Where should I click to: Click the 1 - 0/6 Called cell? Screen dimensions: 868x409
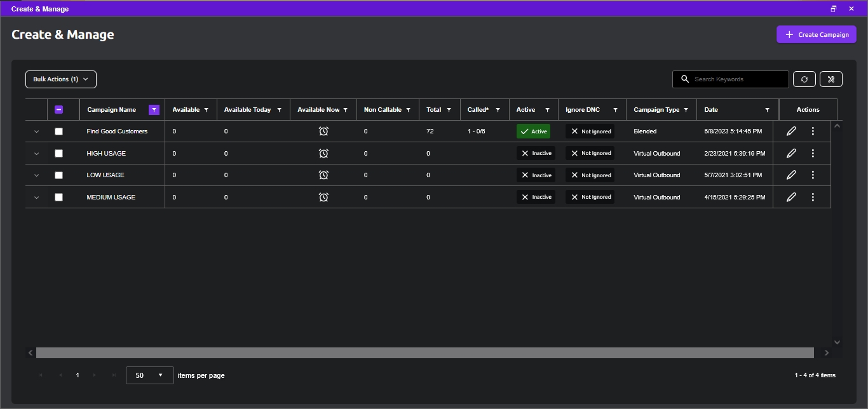pos(477,131)
